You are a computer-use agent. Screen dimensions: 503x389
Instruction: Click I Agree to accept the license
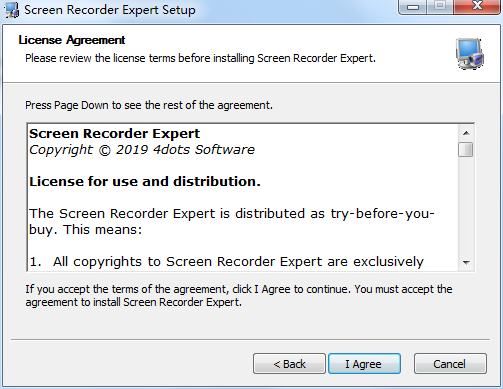click(x=364, y=364)
